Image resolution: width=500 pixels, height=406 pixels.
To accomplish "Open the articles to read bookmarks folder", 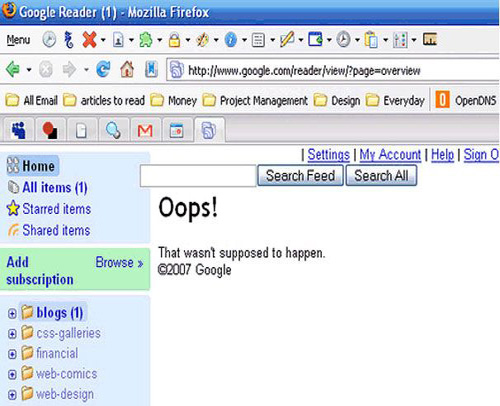I will [104, 100].
